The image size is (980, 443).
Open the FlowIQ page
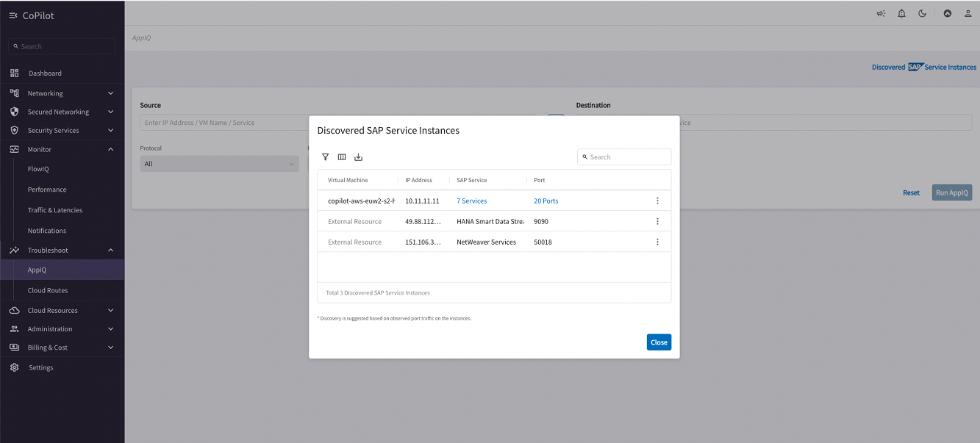(x=37, y=169)
